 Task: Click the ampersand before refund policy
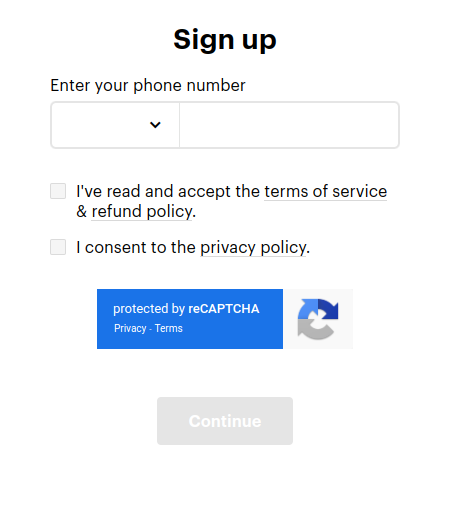pos(82,211)
